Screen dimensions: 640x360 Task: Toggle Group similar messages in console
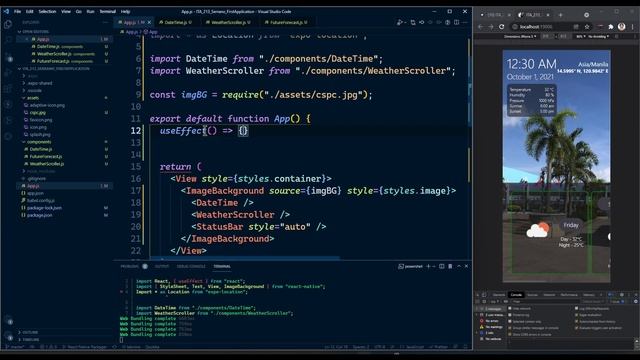point(510,328)
